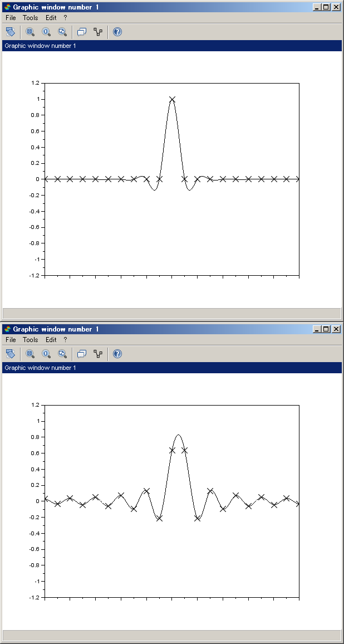
Task: Click the -0.6 axis label in upper plot
Action: click(x=34, y=227)
